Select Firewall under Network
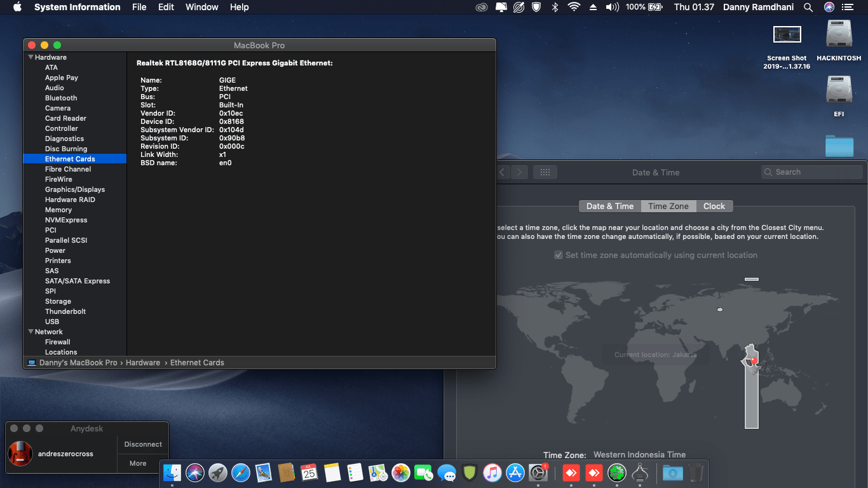This screenshot has width=868, height=488. click(x=58, y=342)
